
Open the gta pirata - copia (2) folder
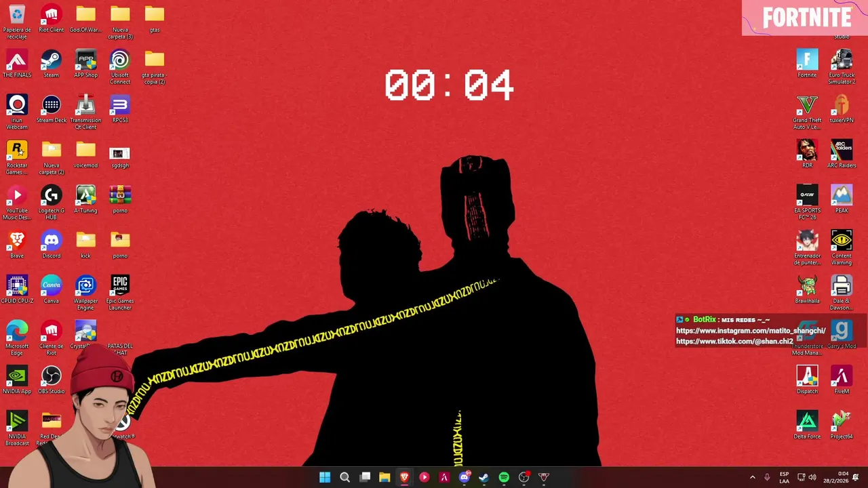155,66
